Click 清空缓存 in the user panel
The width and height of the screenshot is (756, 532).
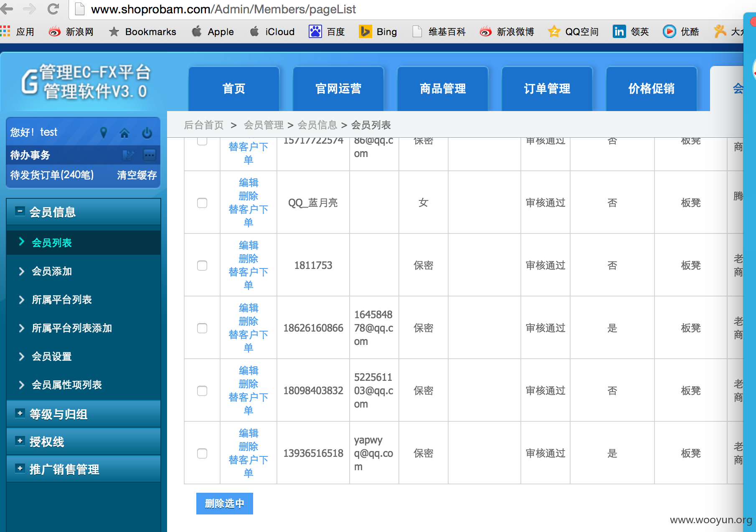click(137, 175)
